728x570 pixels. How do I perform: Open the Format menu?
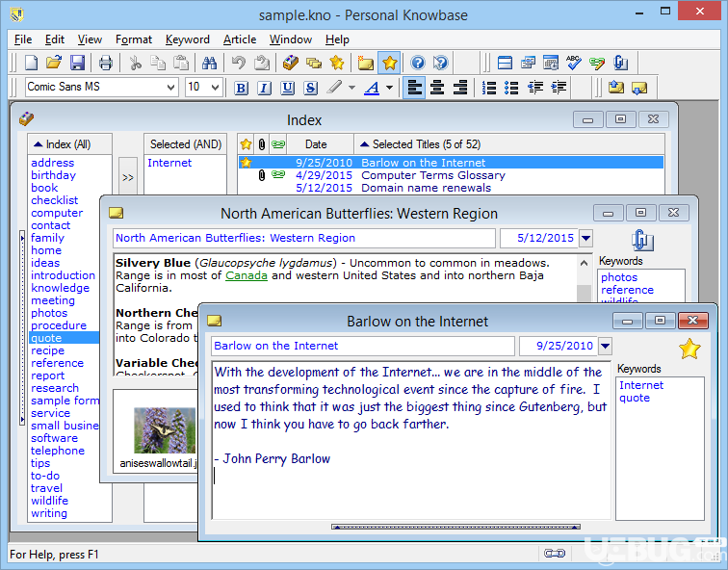coord(133,39)
